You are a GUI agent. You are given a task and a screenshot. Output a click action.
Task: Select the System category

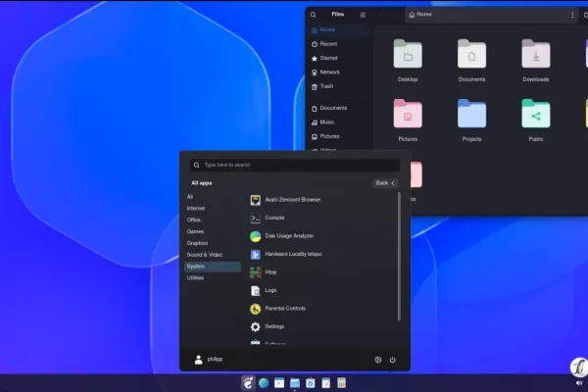[x=213, y=267]
